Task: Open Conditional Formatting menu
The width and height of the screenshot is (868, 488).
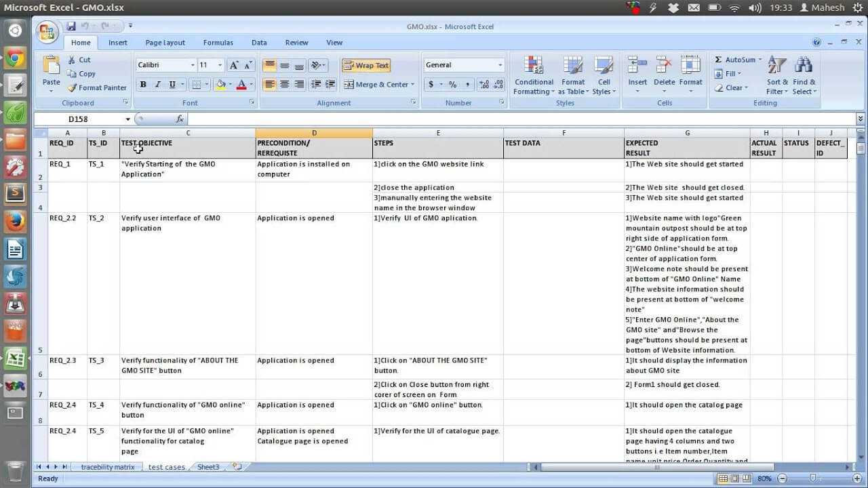Action: (534, 75)
